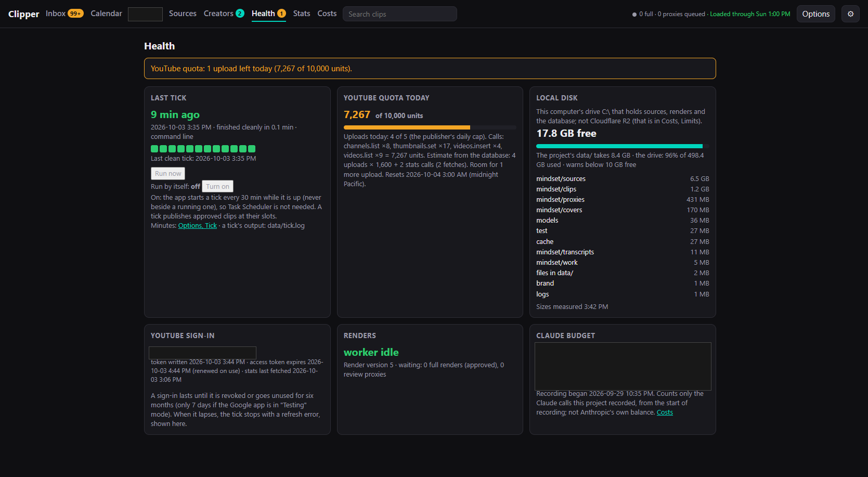868x477 pixels.
Task: Click the local disk usage bar
Action: tap(623, 146)
